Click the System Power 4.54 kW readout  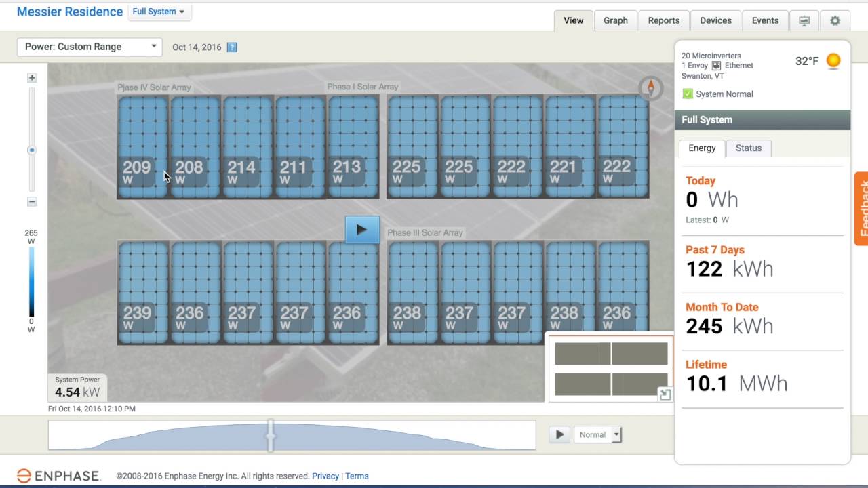[77, 388]
